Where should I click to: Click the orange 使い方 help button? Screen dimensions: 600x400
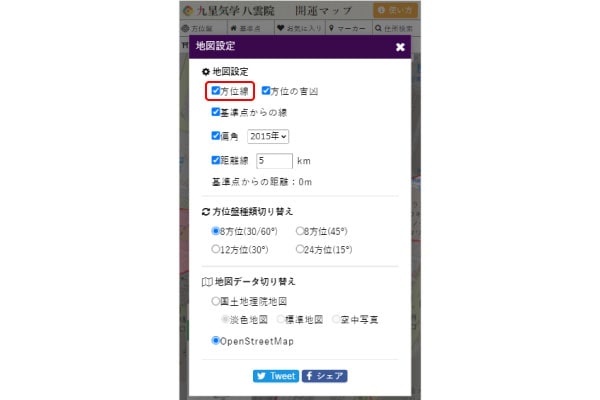tap(395, 10)
